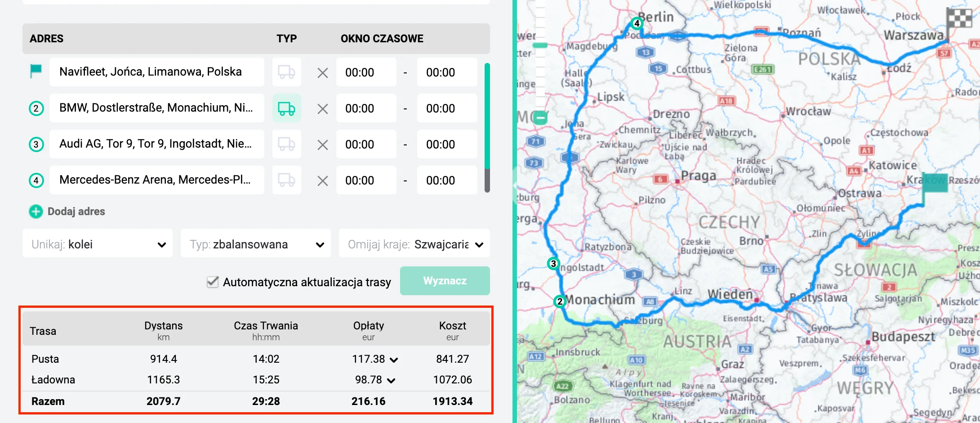Set end time window for BMW row
980x423 pixels.
pyautogui.click(x=447, y=108)
